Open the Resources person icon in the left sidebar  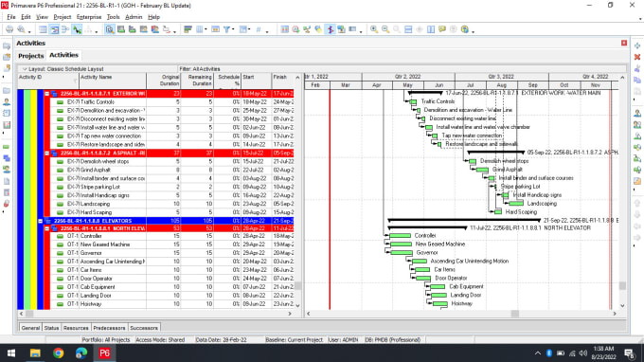(x=7, y=102)
